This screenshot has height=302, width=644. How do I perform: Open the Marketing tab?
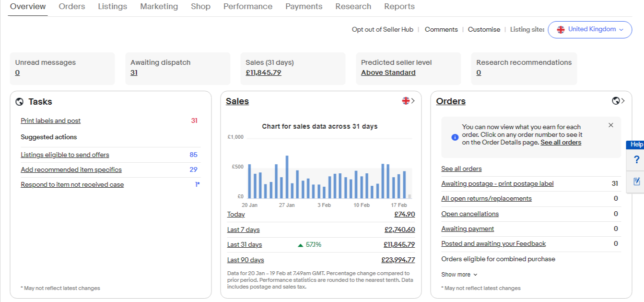point(159,7)
